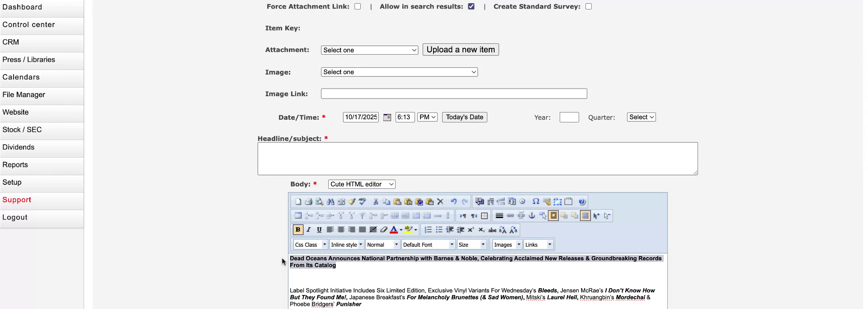
Task: Click the Paste from Word icon
Action: click(x=419, y=202)
